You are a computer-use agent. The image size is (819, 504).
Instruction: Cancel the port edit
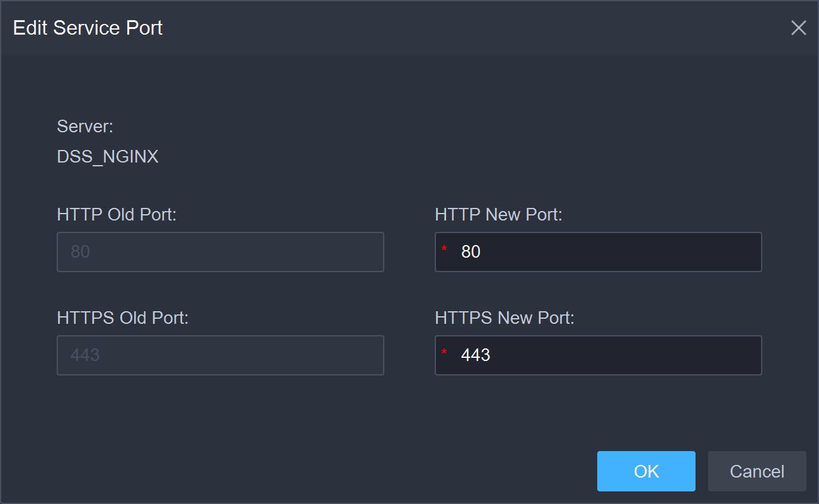coord(757,471)
